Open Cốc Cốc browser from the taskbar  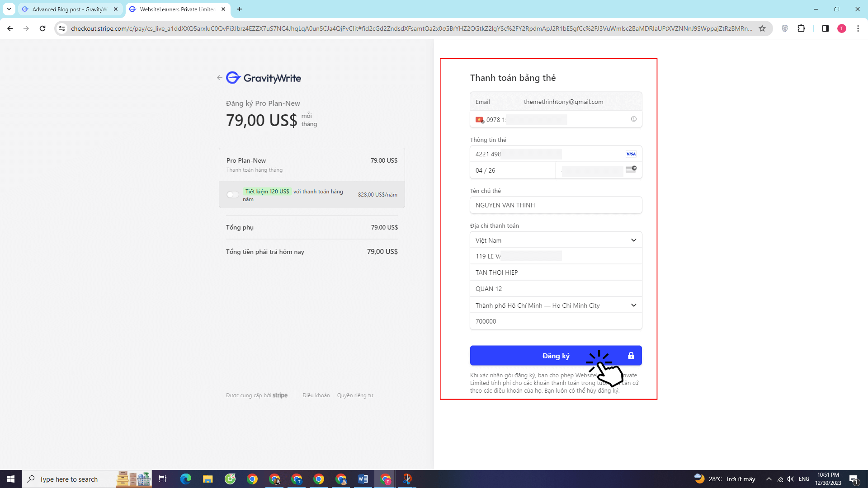coord(230,479)
